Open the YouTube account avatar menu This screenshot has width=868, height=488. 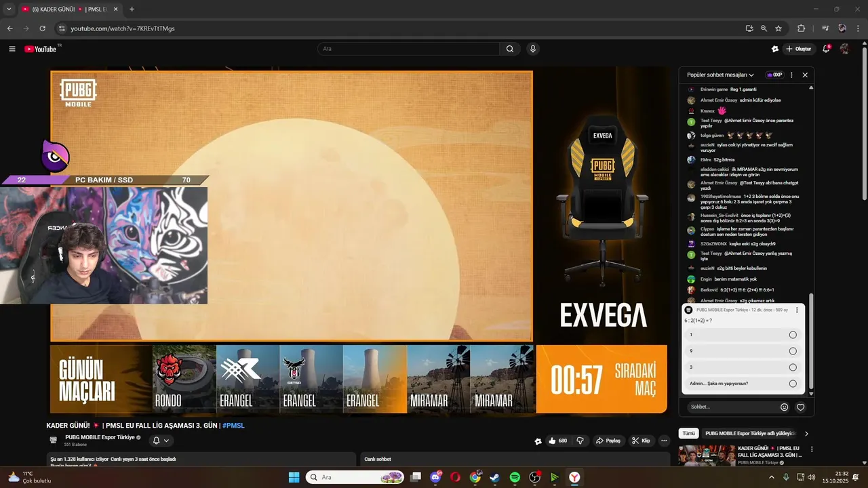[x=844, y=49]
